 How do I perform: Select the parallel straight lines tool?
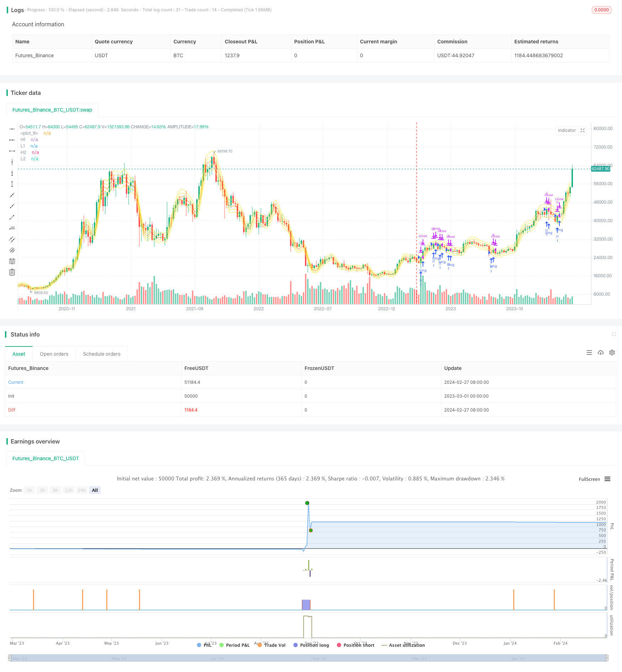(12, 250)
